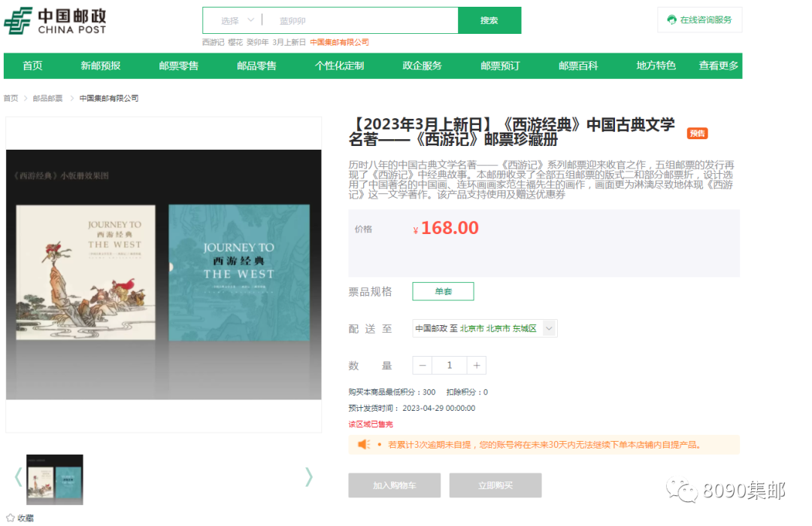Click the 收藏 favorite star icon

pos(10,518)
